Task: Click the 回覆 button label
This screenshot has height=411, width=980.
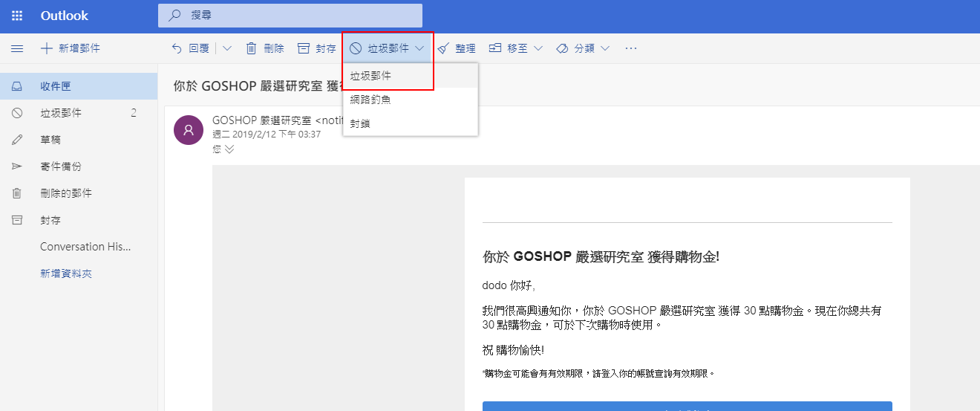Action: tap(199, 48)
